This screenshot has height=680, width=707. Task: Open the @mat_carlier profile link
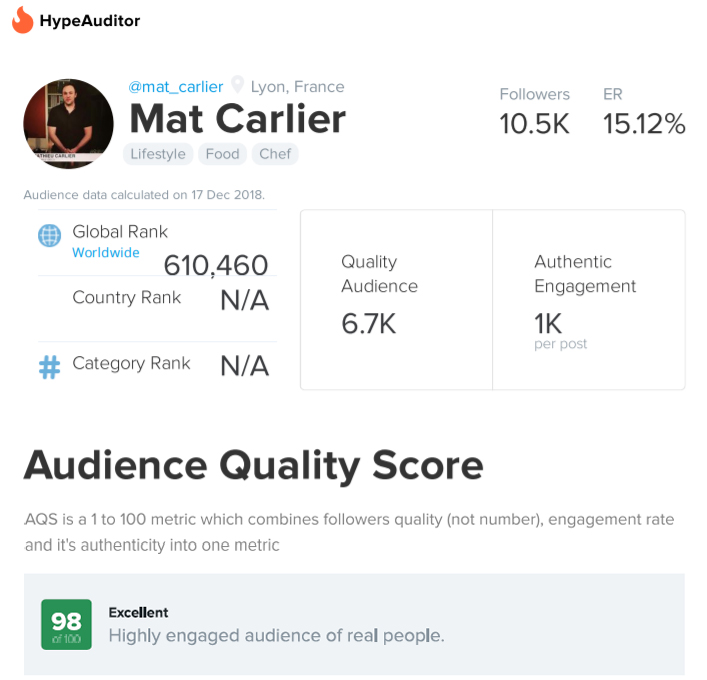pyautogui.click(x=175, y=86)
